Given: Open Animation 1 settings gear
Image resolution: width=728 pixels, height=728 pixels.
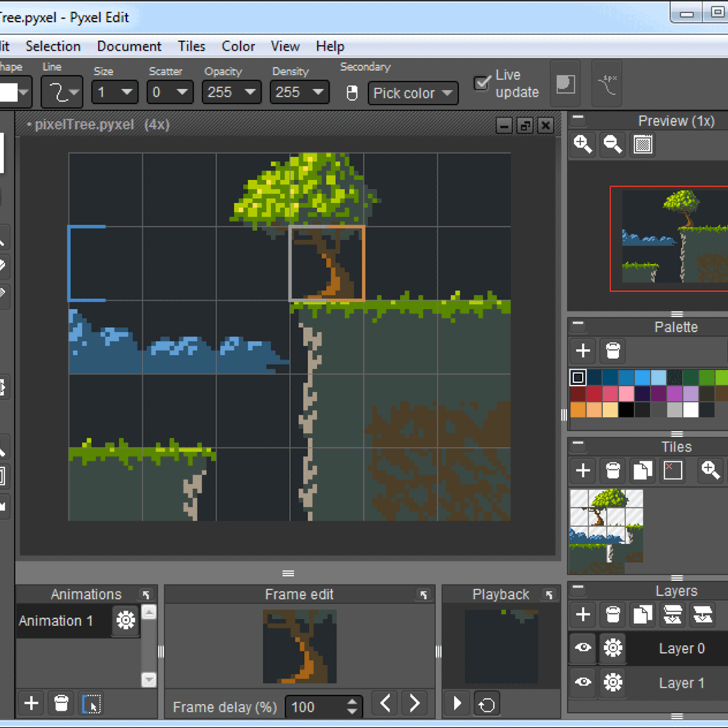Looking at the screenshot, I should (x=126, y=620).
